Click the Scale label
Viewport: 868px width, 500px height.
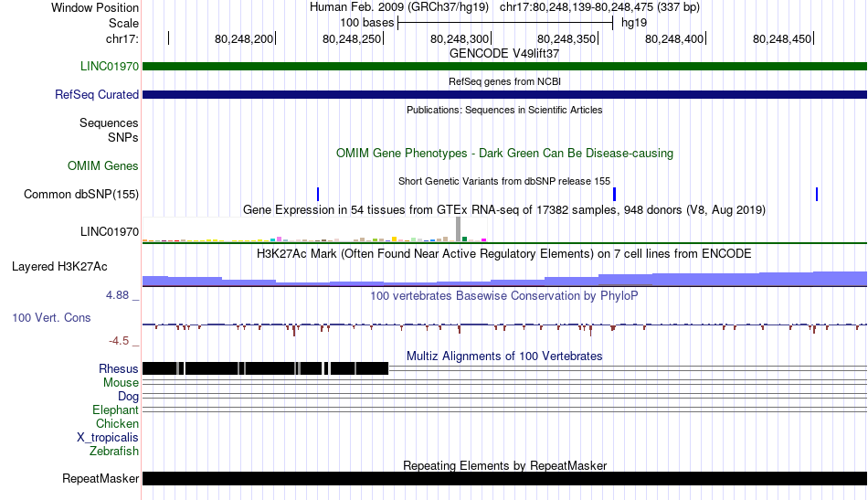123,24
